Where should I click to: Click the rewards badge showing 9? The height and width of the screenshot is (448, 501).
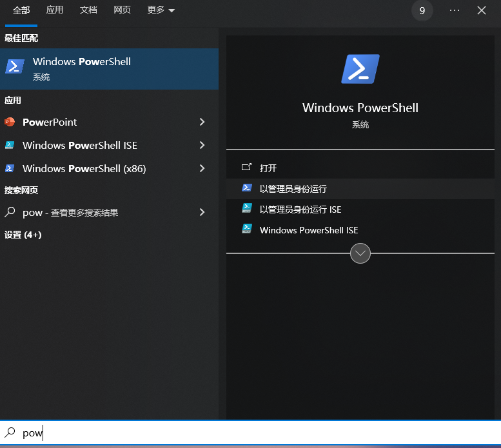[x=422, y=10]
